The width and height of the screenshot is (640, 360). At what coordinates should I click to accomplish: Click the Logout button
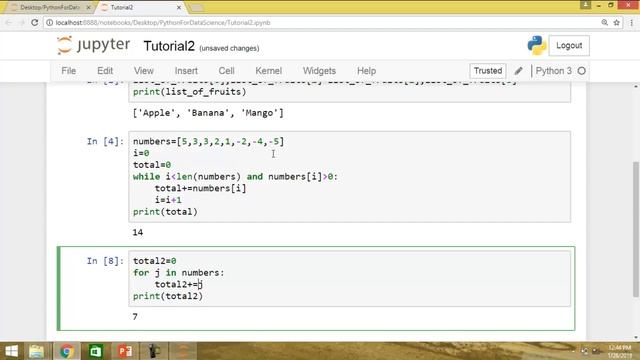coord(569,45)
